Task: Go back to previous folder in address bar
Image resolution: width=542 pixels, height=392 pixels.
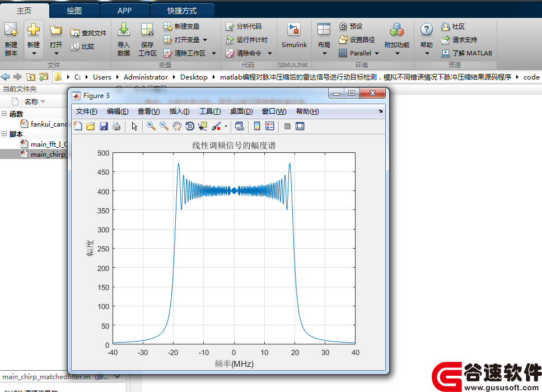Action: (x=6, y=77)
